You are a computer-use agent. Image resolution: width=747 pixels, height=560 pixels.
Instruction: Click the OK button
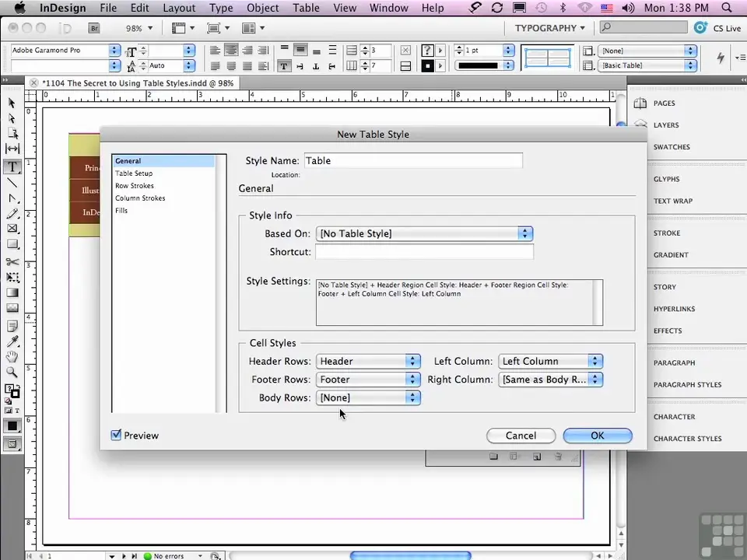(598, 436)
